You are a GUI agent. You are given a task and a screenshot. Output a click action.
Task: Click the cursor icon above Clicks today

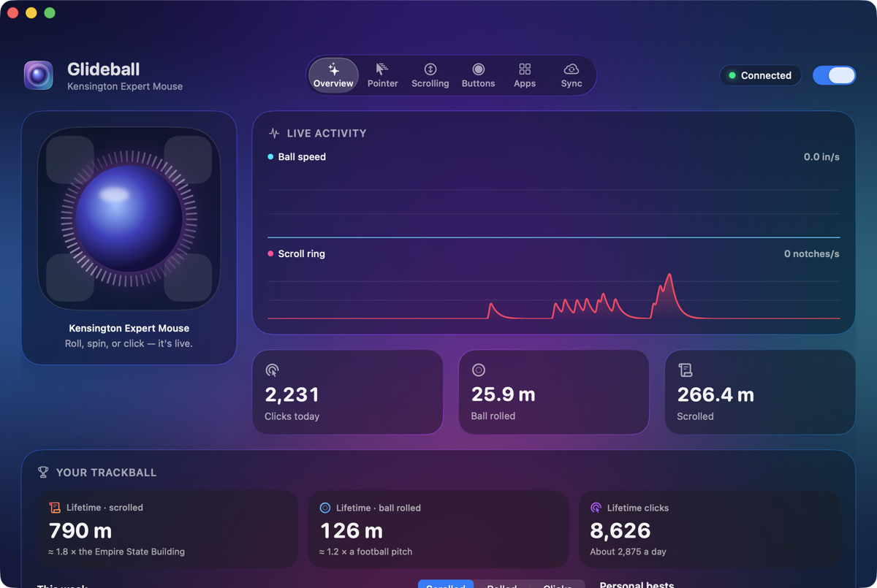pos(272,370)
